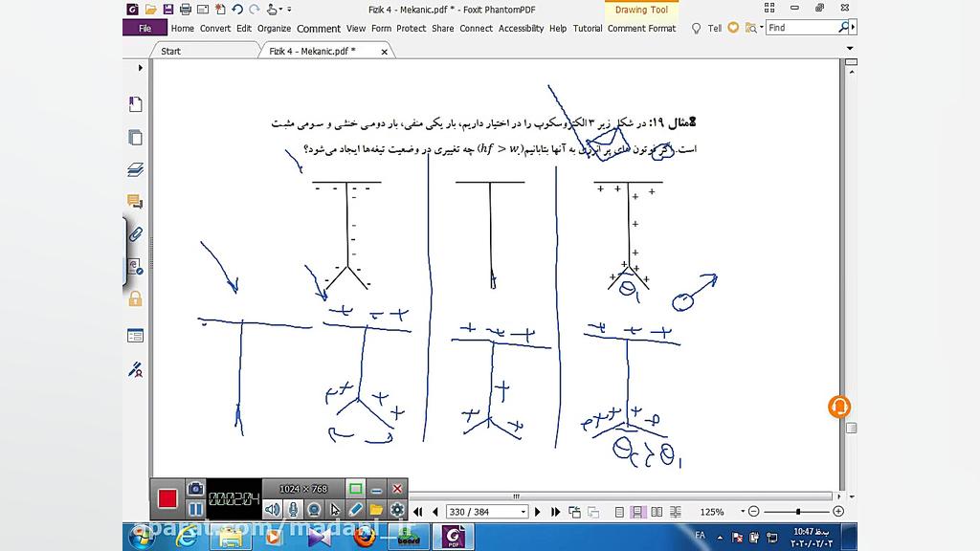The width and height of the screenshot is (980, 551).
Task: Pause the screen recording
Action: pyautogui.click(x=195, y=507)
